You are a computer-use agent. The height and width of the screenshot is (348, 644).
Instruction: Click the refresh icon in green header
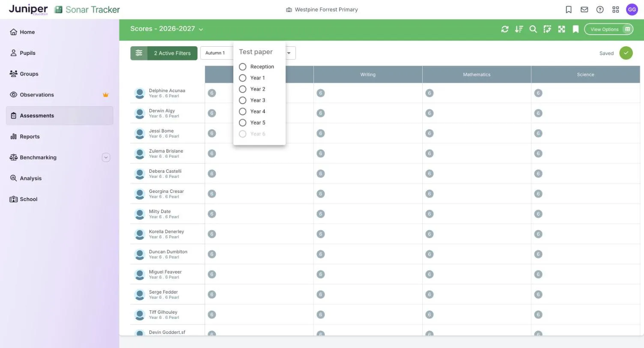pyautogui.click(x=505, y=29)
